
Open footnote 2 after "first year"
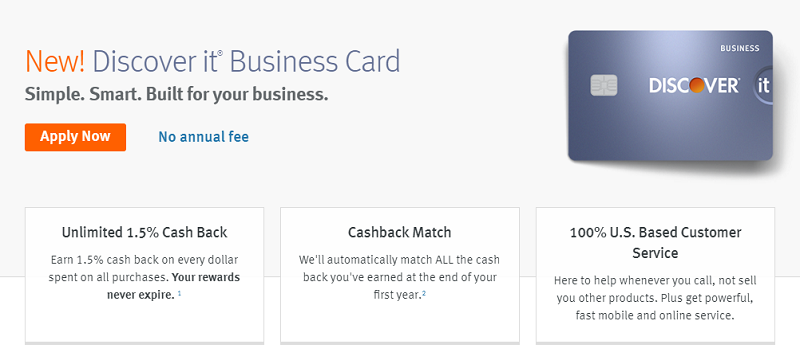pos(424,293)
